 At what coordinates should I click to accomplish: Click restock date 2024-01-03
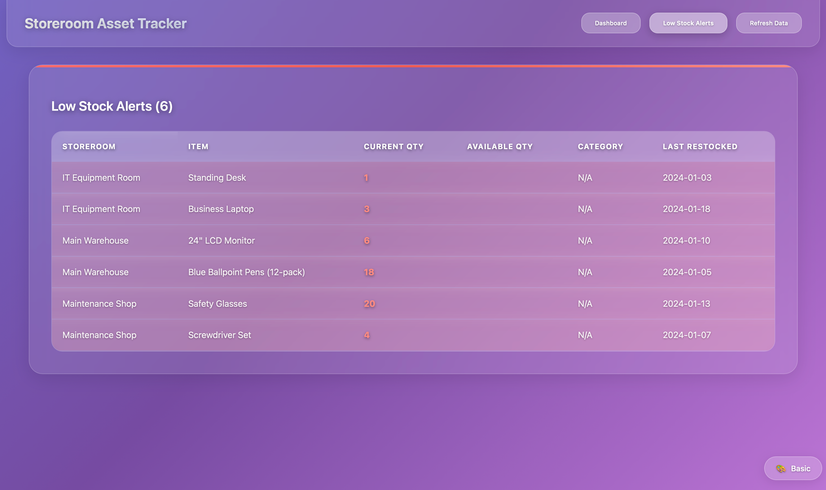pos(687,178)
